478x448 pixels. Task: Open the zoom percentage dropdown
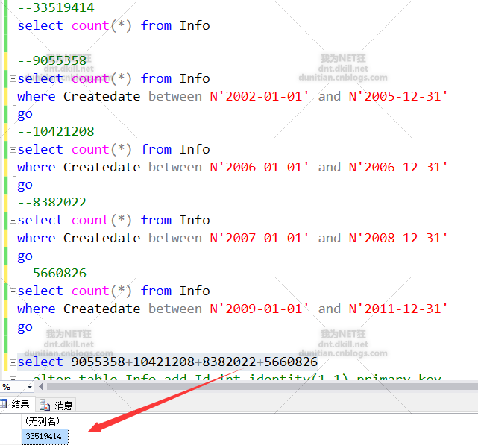(30, 387)
